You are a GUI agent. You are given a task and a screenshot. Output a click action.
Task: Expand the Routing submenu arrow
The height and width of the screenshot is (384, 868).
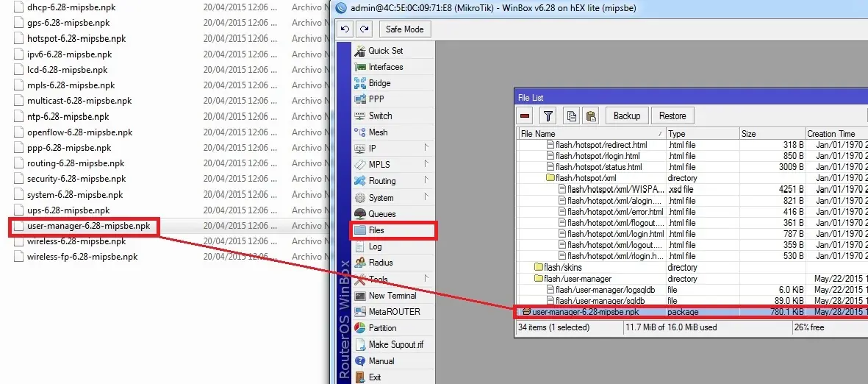coord(426,181)
